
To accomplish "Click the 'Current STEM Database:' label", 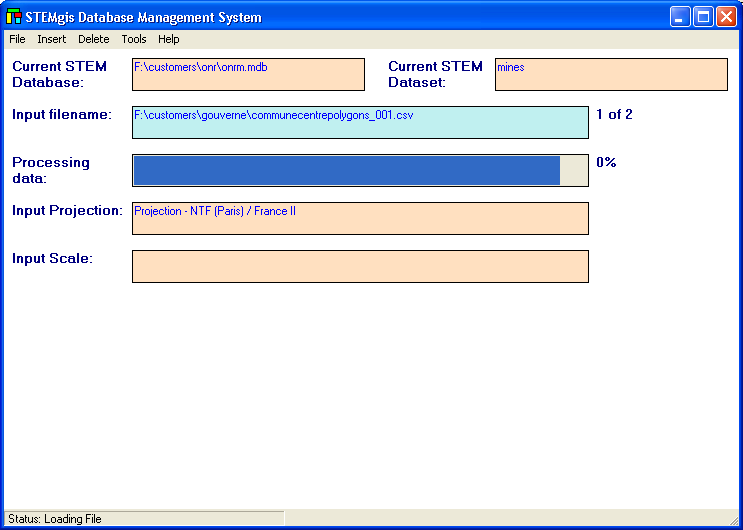I will [x=60, y=74].
